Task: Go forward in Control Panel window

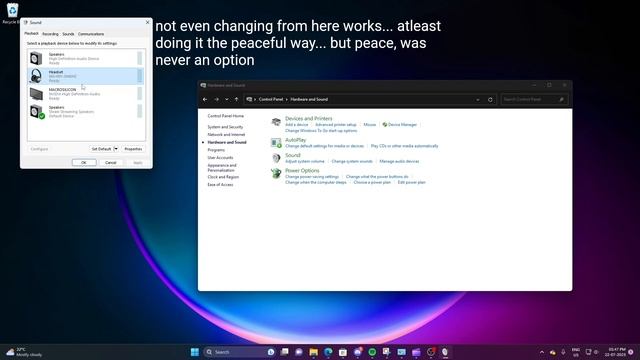Action: point(216,99)
